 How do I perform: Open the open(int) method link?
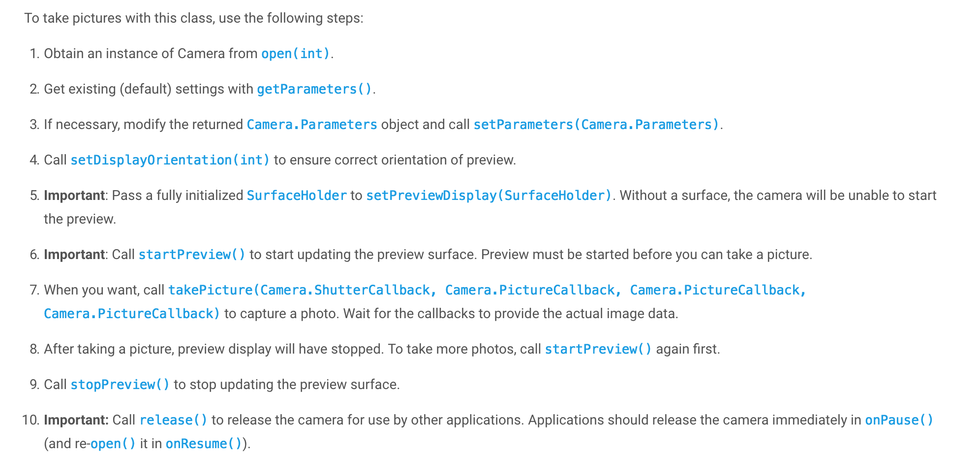coord(295,54)
